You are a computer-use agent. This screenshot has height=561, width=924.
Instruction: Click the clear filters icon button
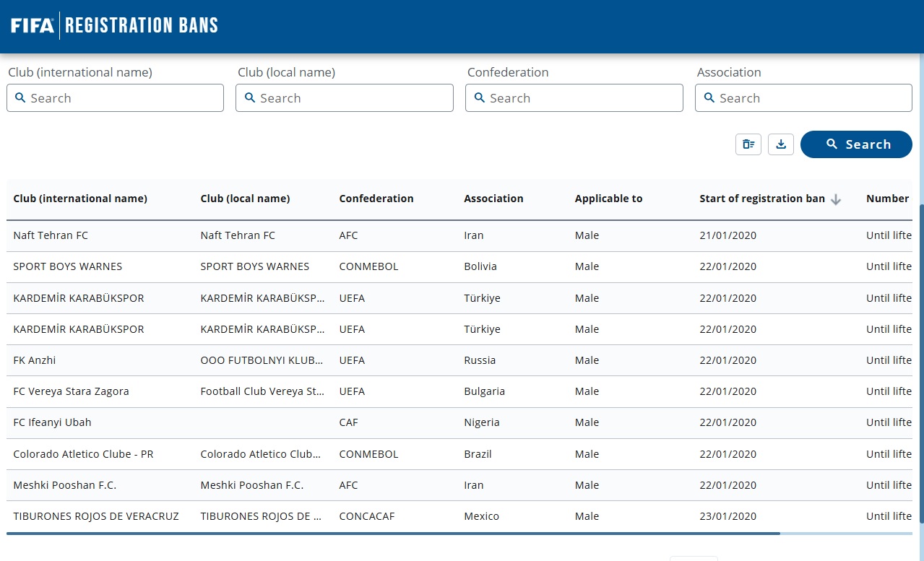pos(748,144)
